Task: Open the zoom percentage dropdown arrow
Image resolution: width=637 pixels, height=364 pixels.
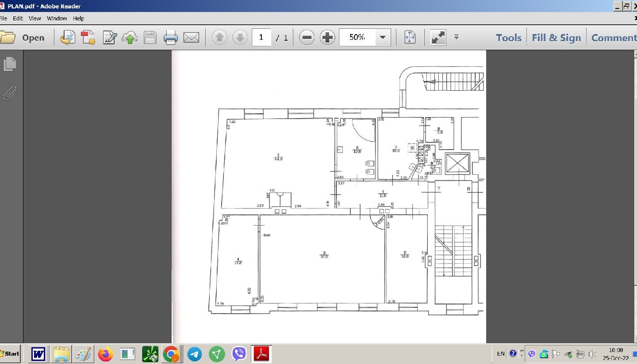Action: click(x=383, y=38)
